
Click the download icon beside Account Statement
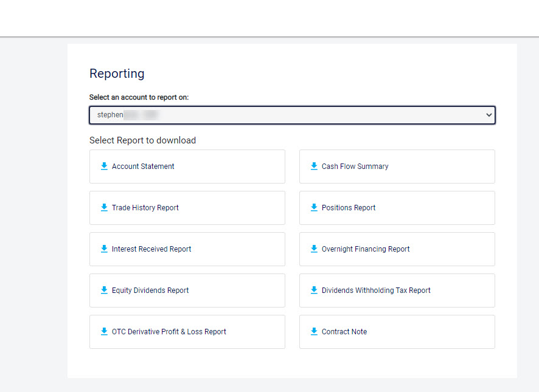pos(104,166)
